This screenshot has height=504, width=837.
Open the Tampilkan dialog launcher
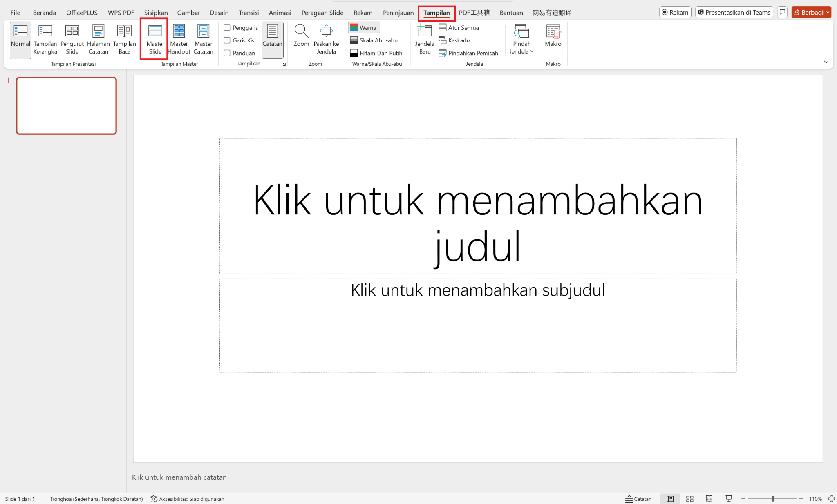click(x=283, y=64)
